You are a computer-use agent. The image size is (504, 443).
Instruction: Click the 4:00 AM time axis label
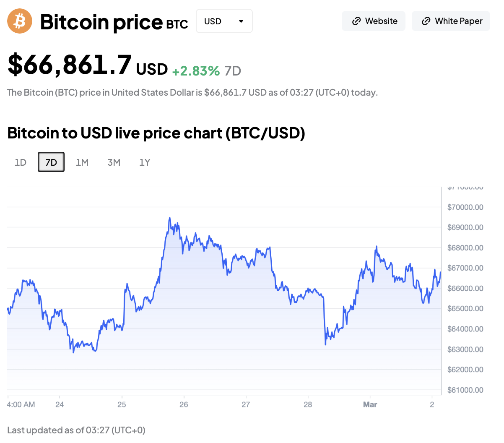[21, 404]
